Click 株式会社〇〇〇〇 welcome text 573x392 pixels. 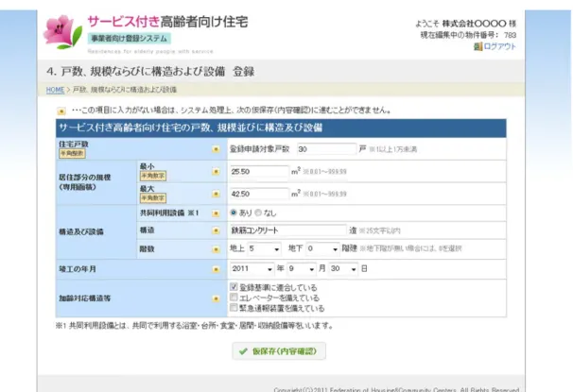pyautogui.click(x=474, y=24)
